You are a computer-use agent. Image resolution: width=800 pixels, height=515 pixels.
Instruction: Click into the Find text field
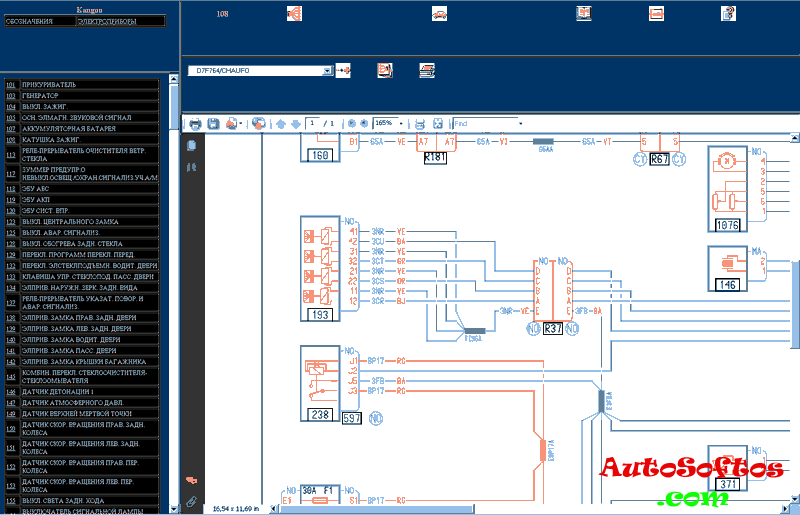pyautogui.click(x=485, y=124)
